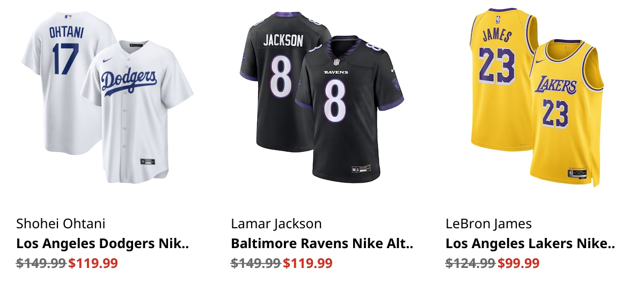Screen dimensions: 644x284
Task: Click the Lakers $99.99 sale price
Action: tap(518, 263)
